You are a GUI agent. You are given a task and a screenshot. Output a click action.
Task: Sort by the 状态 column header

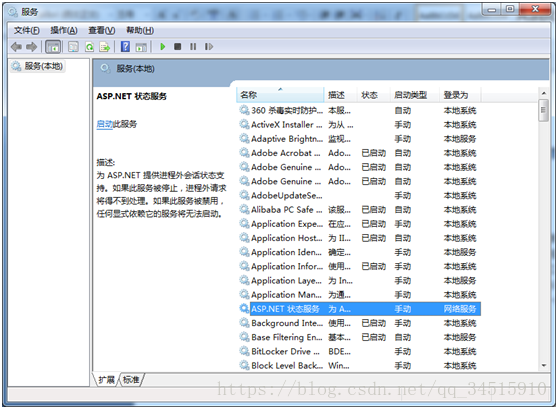(374, 95)
